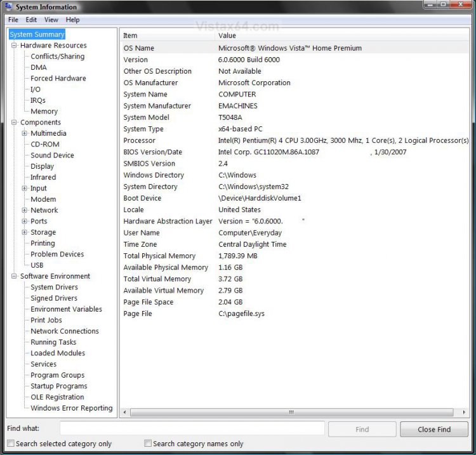This screenshot has height=455, width=476.
Task: Expand the Storage node
Action: (25, 232)
